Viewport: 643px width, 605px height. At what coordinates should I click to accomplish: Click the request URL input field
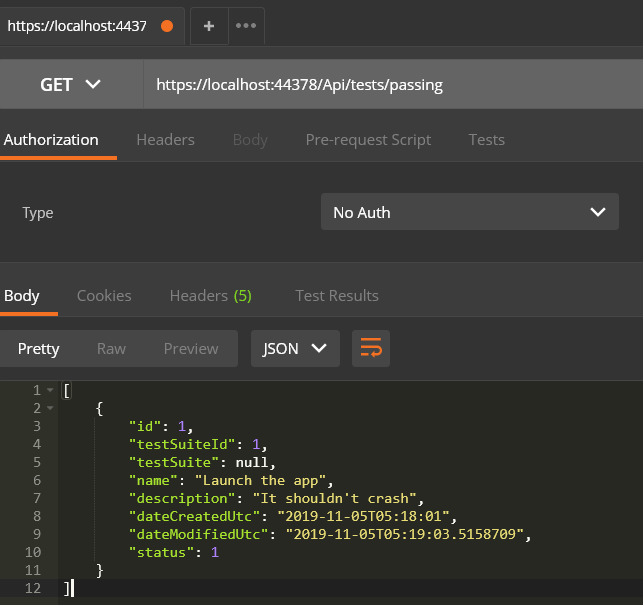click(393, 84)
